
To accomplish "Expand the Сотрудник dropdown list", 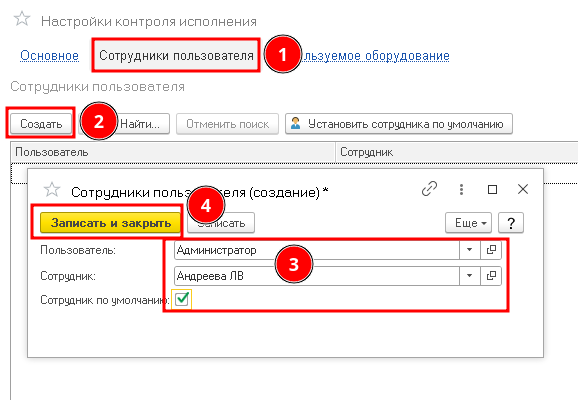I will pos(470,276).
